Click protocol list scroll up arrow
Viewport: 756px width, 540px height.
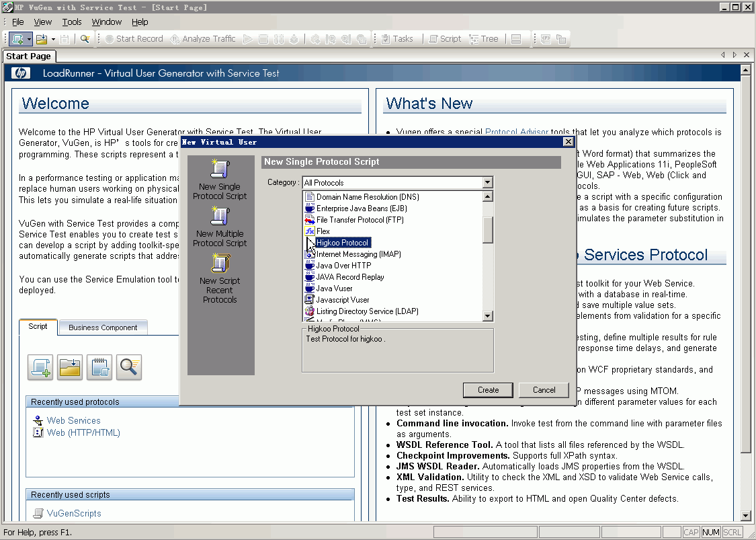click(x=487, y=196)
